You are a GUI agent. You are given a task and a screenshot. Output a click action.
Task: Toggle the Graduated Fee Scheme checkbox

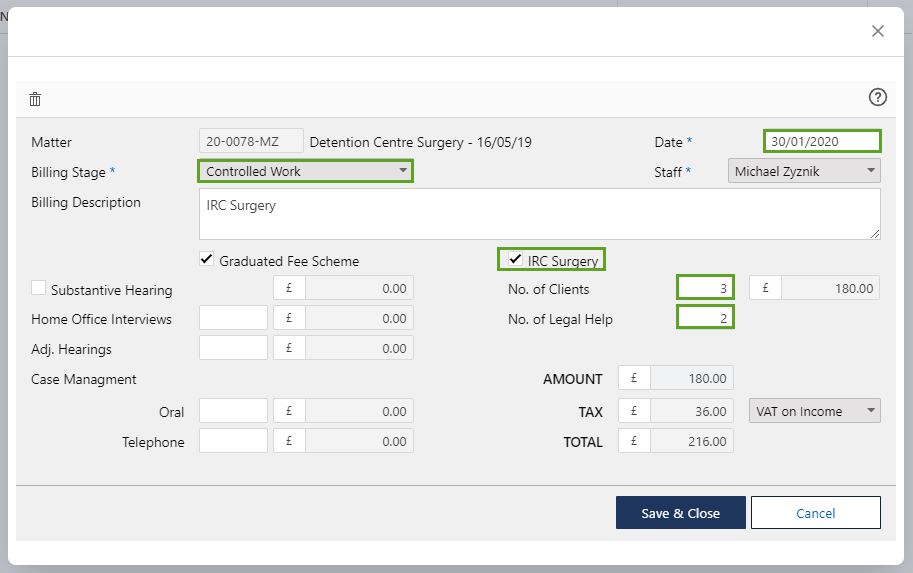(207, 260)
